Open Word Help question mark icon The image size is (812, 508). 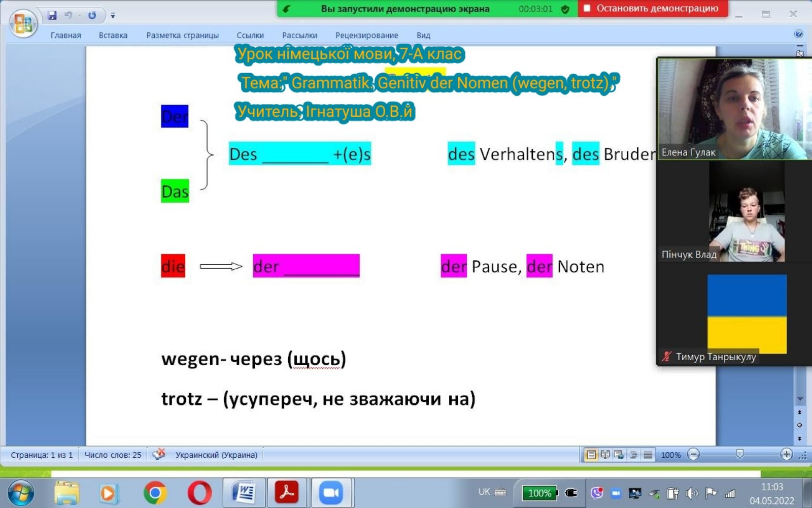point(798,34)
